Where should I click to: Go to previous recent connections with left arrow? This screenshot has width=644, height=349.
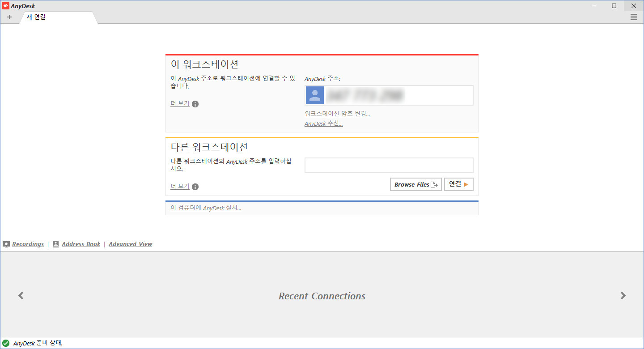pos(21,295)
